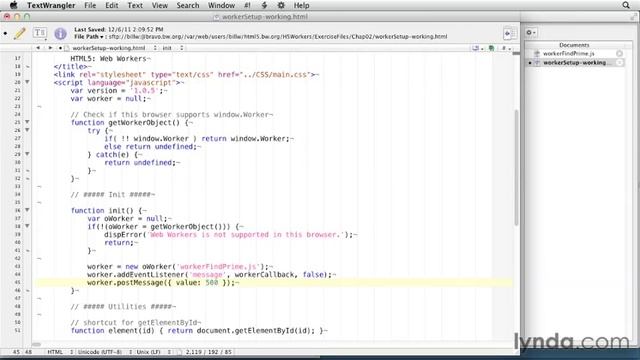
Task: Open the File menu
Action: [x=90, y=5]
